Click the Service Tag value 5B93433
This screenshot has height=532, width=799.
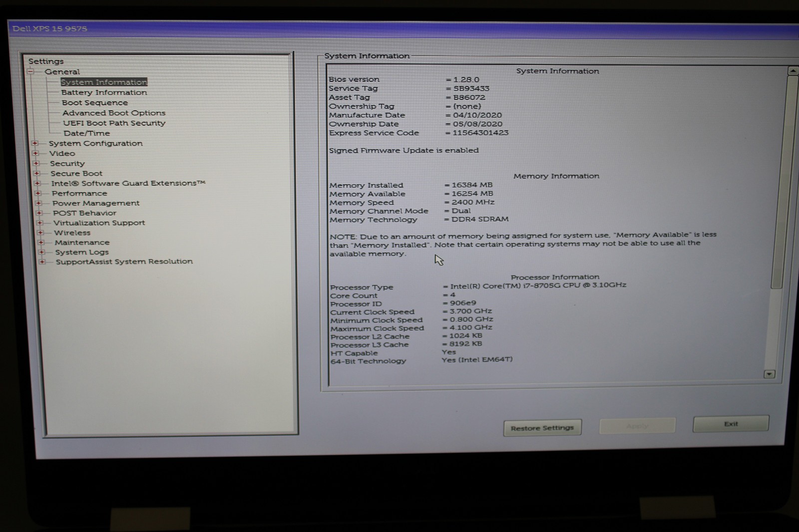(x=471, y=88)
